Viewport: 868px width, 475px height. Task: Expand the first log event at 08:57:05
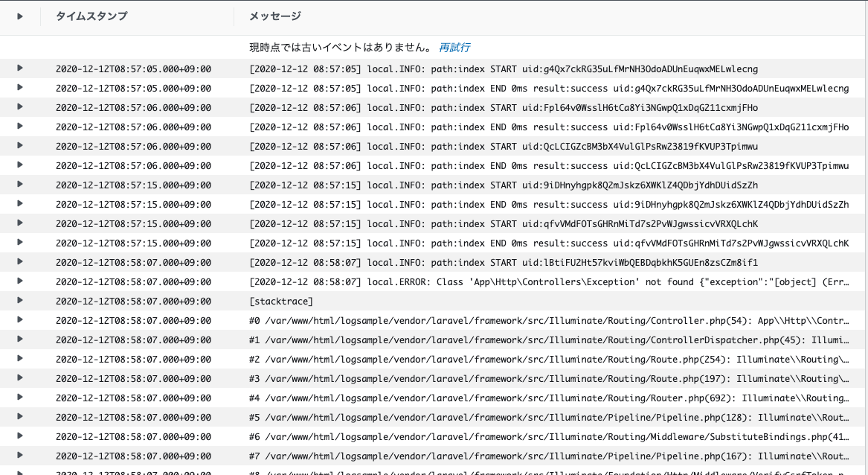20,68
